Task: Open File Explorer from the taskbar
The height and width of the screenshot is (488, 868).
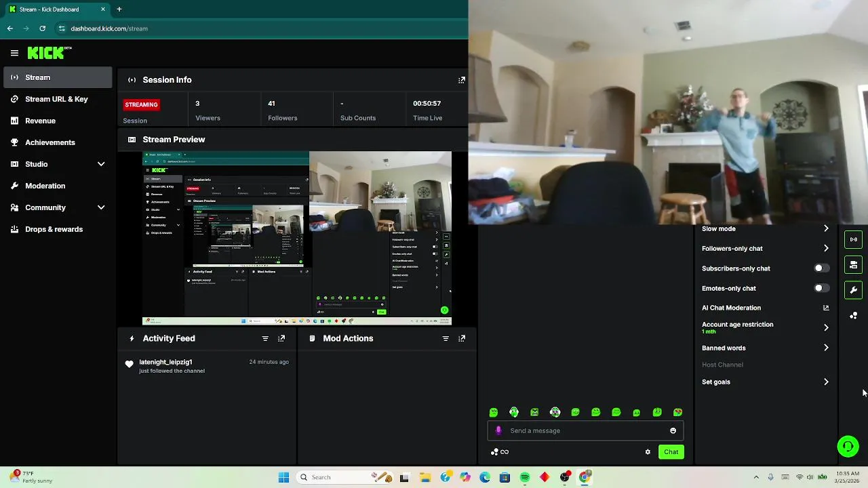Action: (x=425, y=477)
